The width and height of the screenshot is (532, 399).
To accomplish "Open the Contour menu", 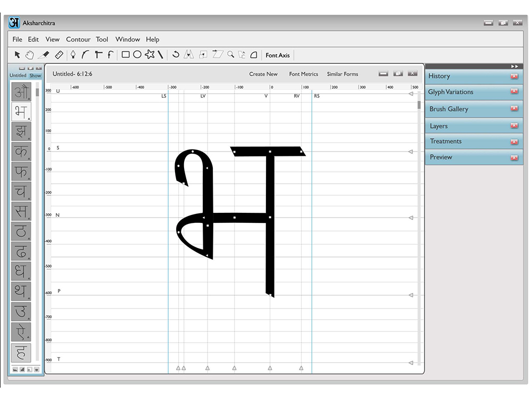I will tap(78, 39).
